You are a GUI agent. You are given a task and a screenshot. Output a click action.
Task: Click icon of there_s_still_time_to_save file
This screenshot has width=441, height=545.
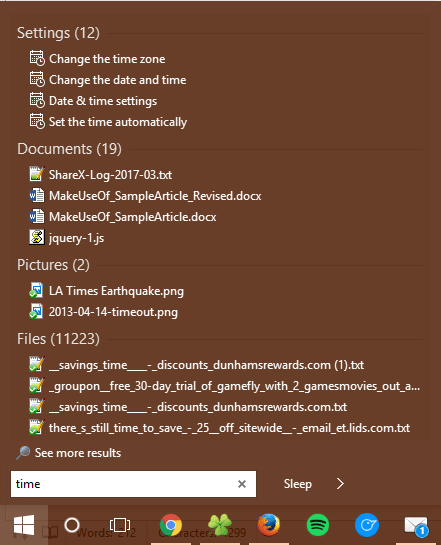point(36,427)
